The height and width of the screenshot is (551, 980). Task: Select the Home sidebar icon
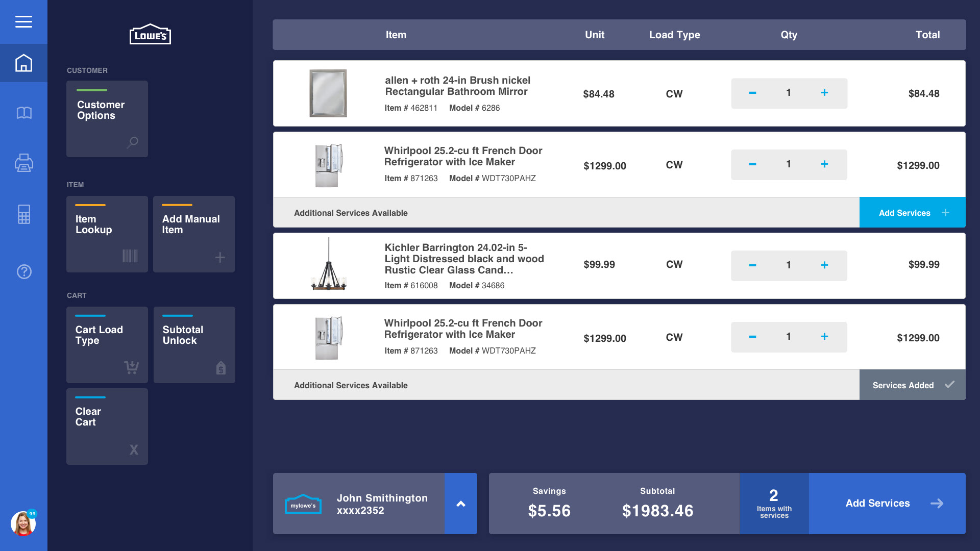23,63
